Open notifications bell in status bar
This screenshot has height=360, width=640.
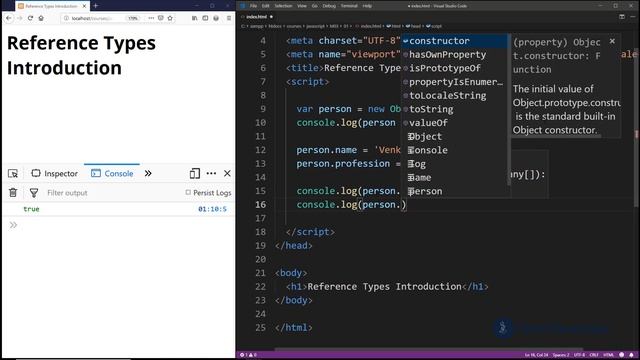click(x=631, y=355)
